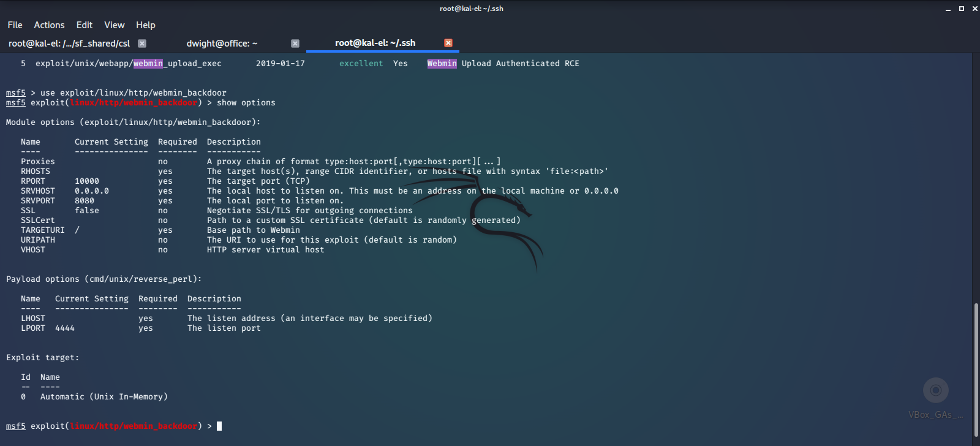This screenshot has height=446, width=980.
Task: Click the 'Required' header in Payload options
Action: pyautogui.click(x=158, y=299)
